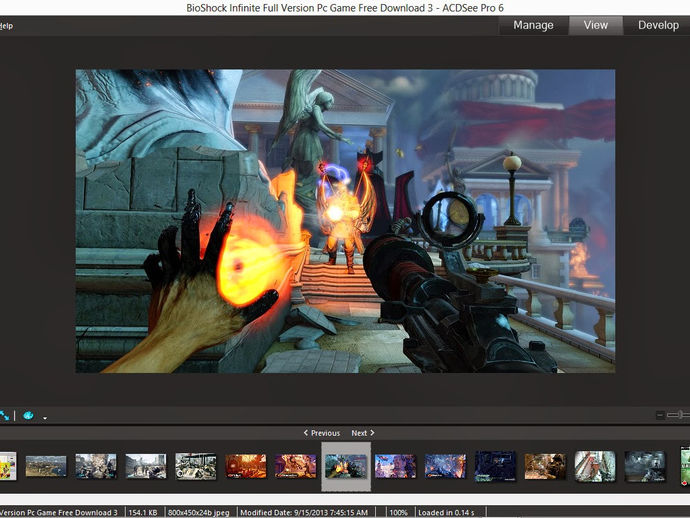The width and height of the screenshot is (690, 518).
Task: Open the Help menu
Action: coord(6,26)
